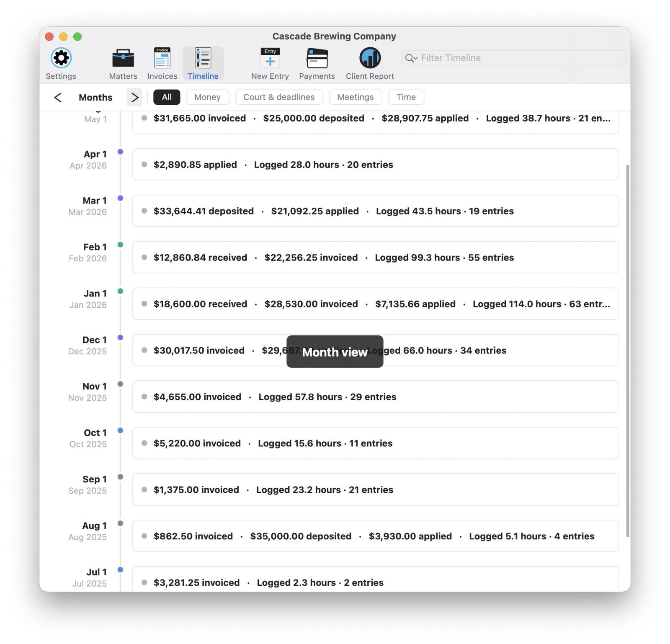Select the Court & deadlines filter
Screen dimensions: 670x644
click(279, 97)
